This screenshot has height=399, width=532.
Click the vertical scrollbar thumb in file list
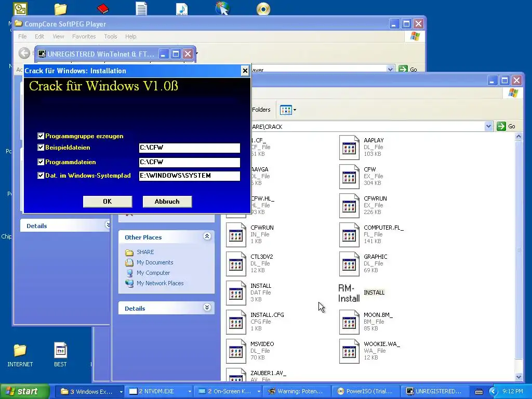tap(518, 250)
